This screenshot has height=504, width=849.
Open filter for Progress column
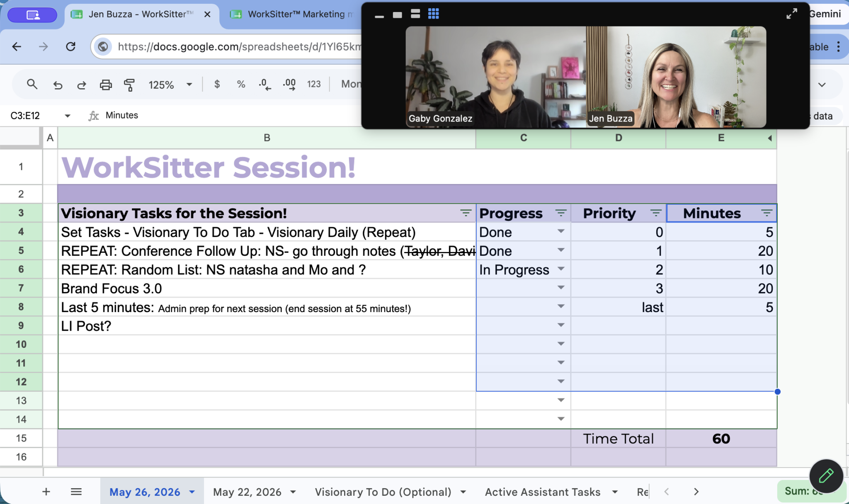[x=560, y=213]
